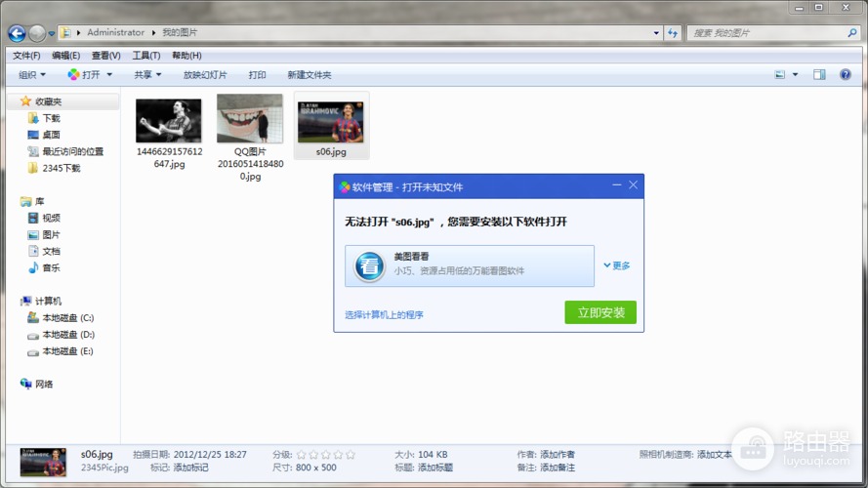
Task: Click 添加文本 next to 照相机制造商
Action: pyautogui.click(x=714, y=454)
